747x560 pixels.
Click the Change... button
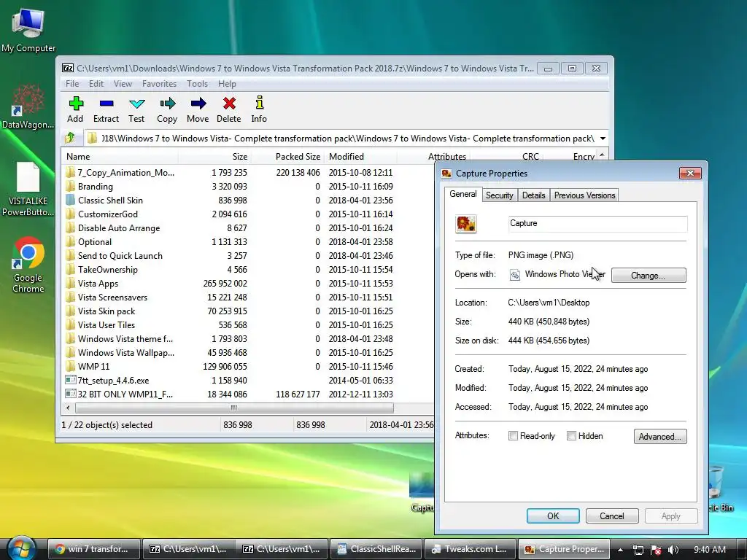tap(649, 275)
